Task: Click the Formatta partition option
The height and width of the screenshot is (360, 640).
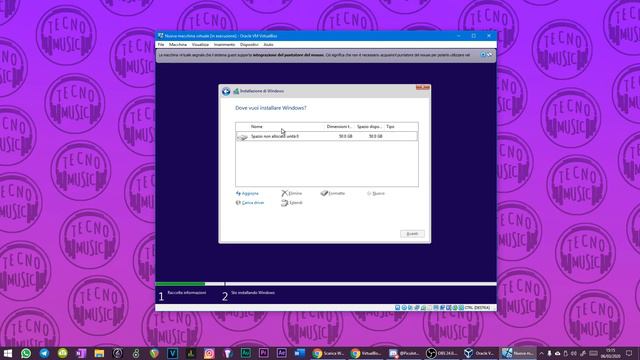Action: pos(333,193)
